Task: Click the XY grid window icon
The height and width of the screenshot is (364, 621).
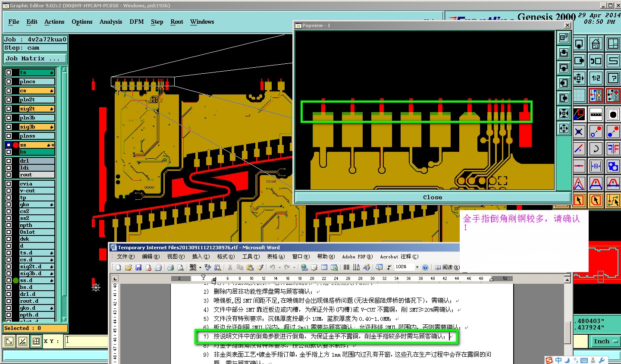Action: [613, 44]
